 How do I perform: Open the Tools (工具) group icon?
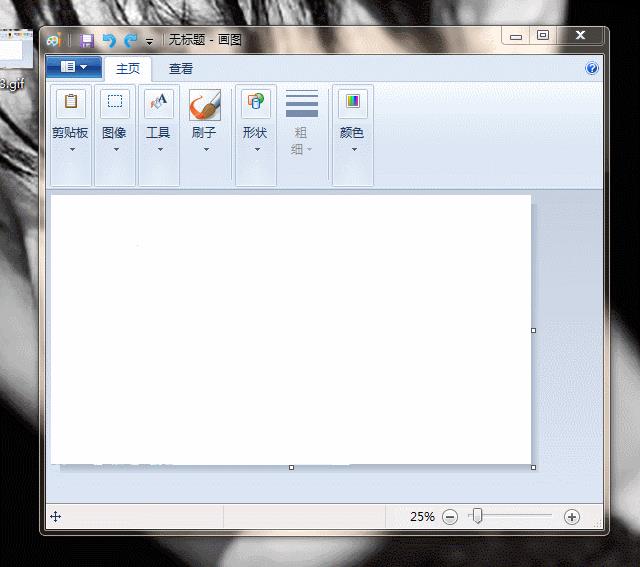click(158, 102)
